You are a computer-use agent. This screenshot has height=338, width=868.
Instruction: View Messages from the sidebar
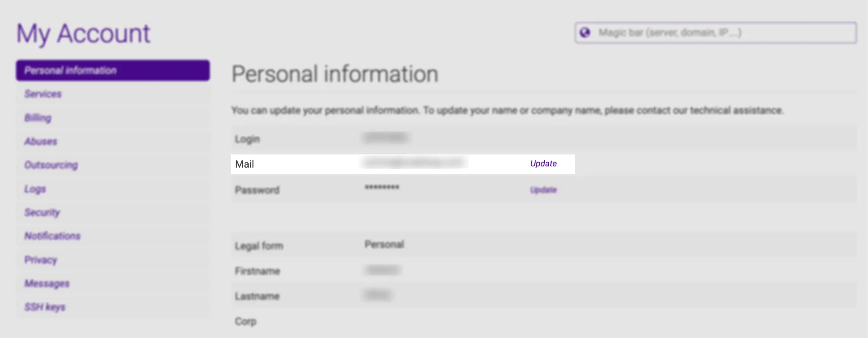(x=47, y=283)
